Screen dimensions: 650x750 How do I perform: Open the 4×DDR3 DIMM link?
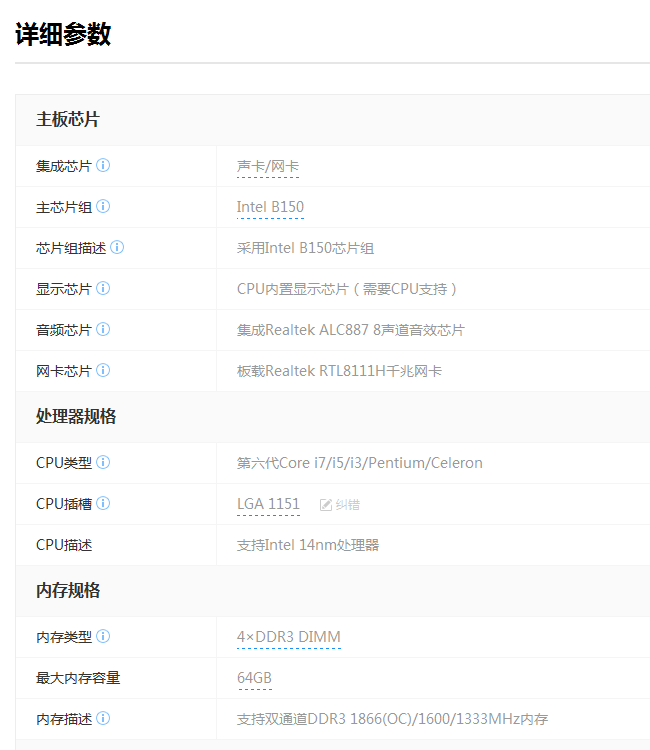click(288, 637)
